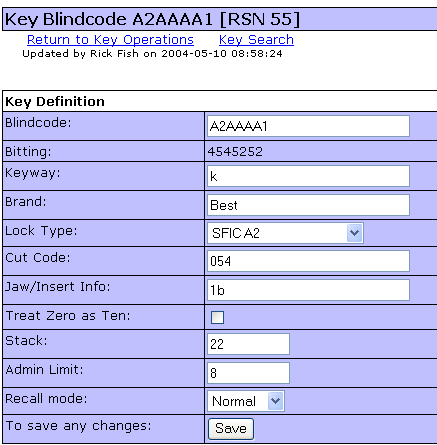This screenshot has height=445, width=437.
Task: Click the Recall mode label text
Action: click(46, 399)
